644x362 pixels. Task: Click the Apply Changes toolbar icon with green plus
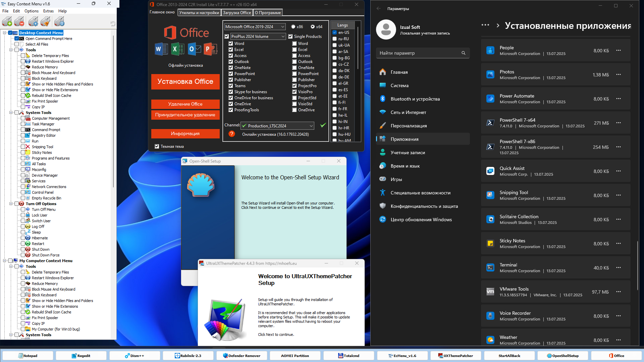[7, 22]
